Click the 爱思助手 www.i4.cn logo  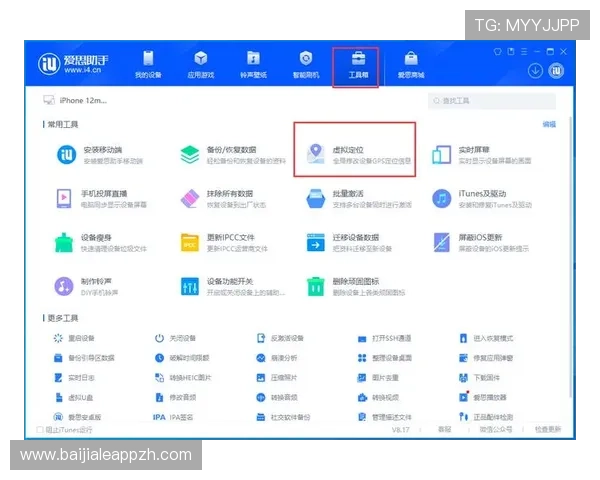[73, 64]
